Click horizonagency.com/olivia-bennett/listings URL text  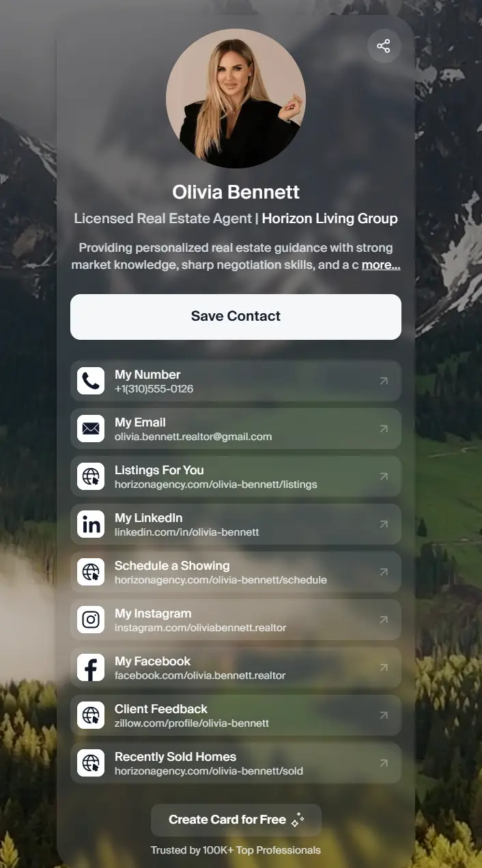(216, 484)
